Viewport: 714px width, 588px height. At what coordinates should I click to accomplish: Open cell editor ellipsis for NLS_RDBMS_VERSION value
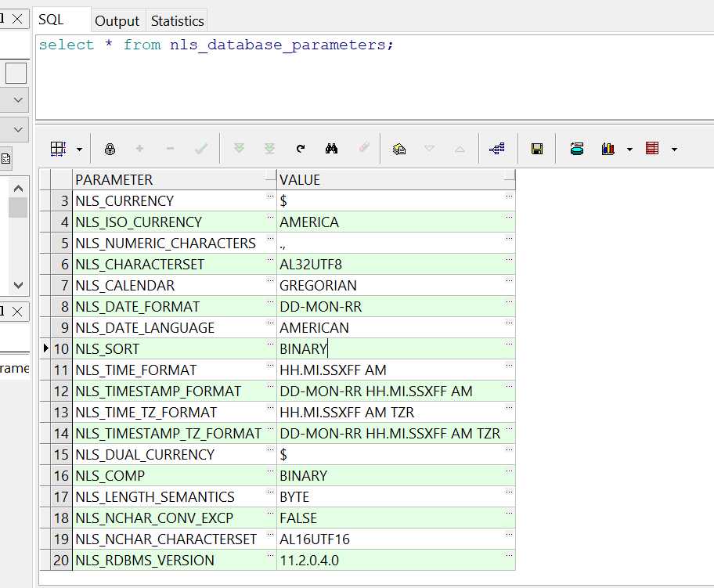point(509,556)
